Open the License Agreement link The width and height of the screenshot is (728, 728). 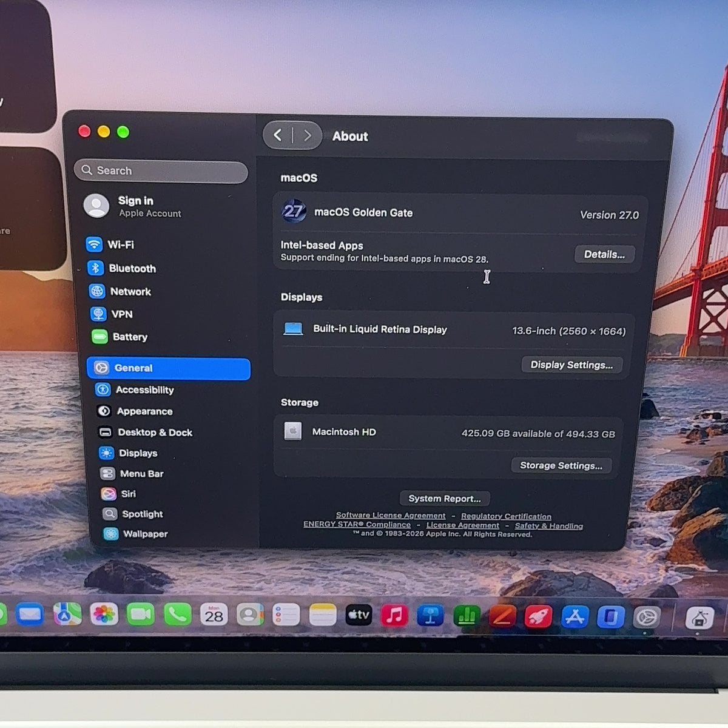coord(463,525)
